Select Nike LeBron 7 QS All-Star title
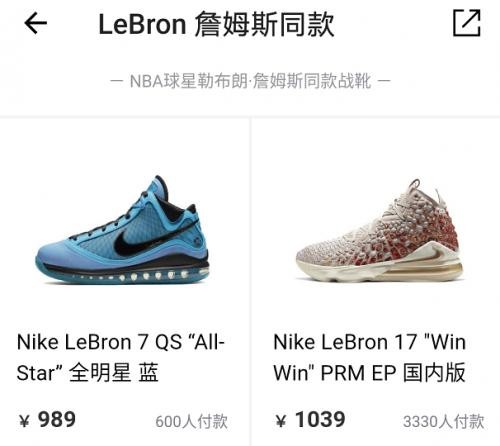This screenshot has width=500, height=446. pos(121,357)
